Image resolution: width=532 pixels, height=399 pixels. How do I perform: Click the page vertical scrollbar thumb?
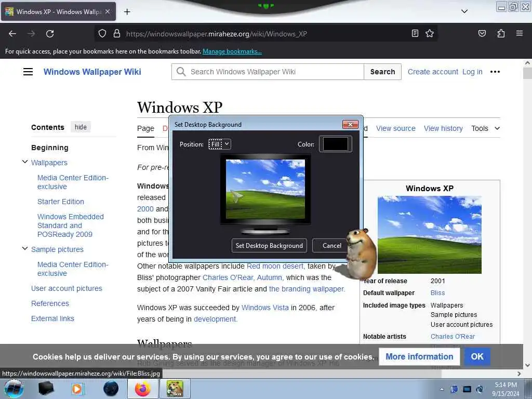pos(527,73)
